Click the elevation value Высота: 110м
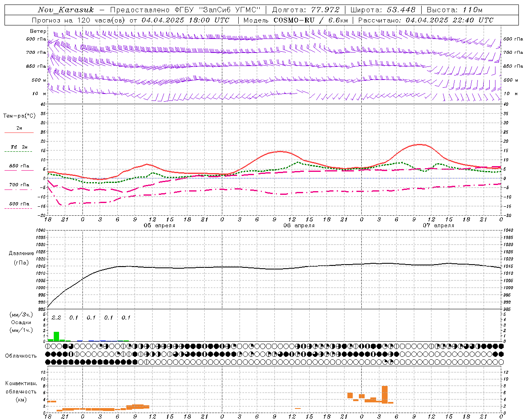Image resolution: width=525 pixels, height=420 pixels. click(x=454, y=10)
